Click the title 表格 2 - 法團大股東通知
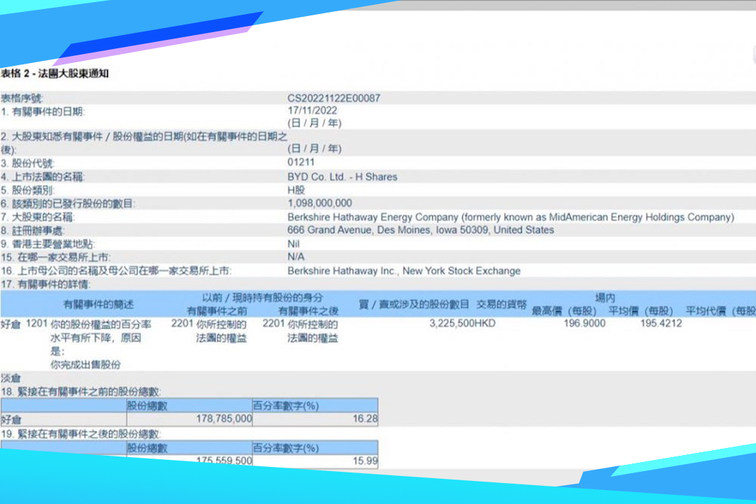The height and width of the screenshot is (504, 756). pos(55,74)
